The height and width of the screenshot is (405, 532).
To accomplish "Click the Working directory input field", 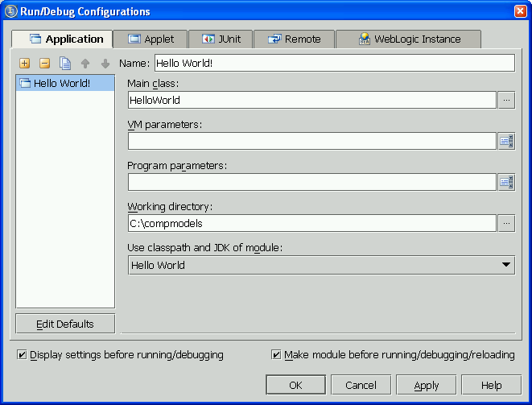I will 312,223.
